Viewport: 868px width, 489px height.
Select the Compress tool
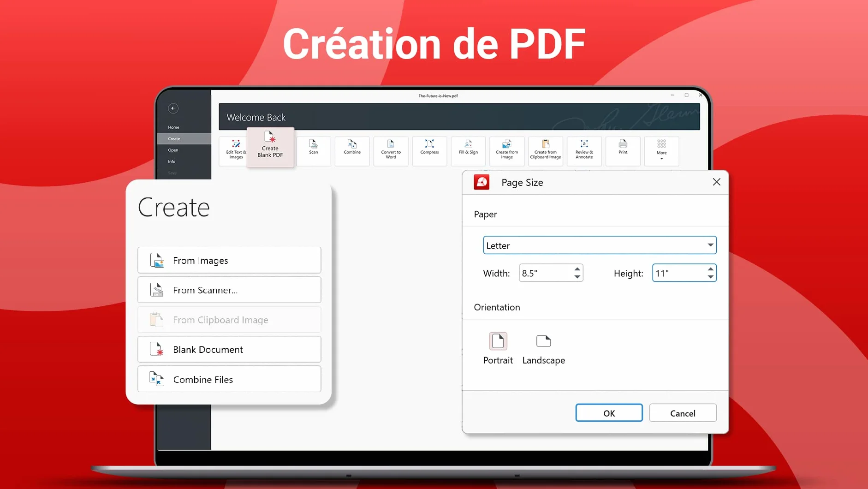point(429,151)
